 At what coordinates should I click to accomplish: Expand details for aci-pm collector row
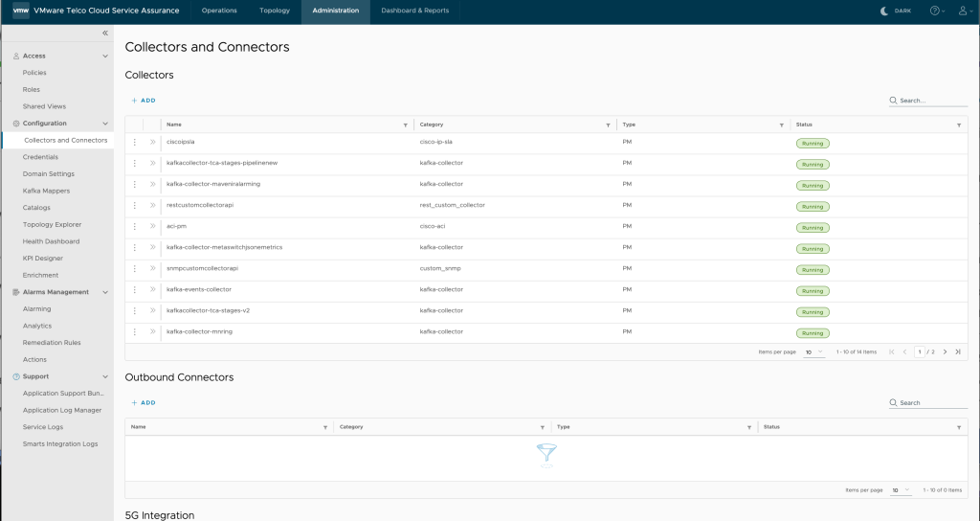point(152,227)
